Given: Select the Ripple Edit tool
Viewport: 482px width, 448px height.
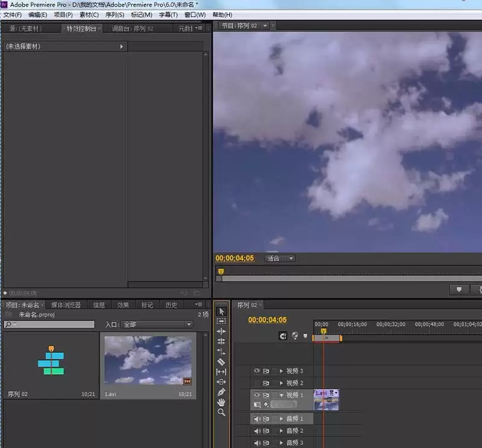Looking at the screenshot, I should (x=221, y=331).
